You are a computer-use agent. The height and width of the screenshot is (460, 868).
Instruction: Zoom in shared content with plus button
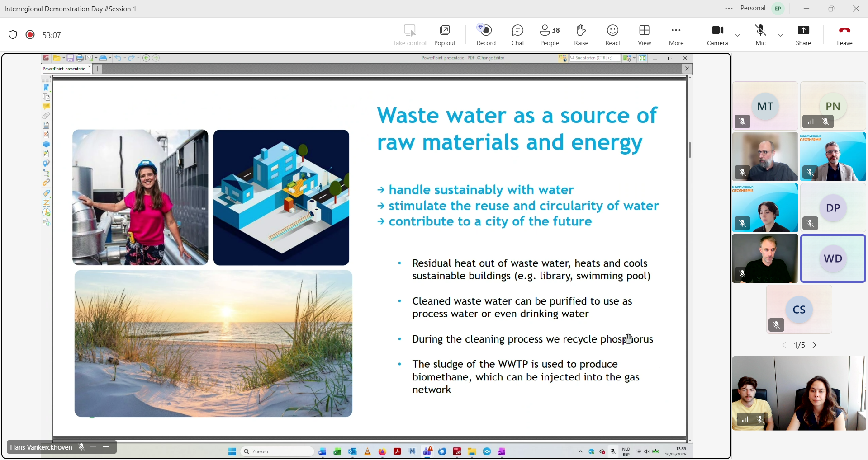[x=106, y=447]
